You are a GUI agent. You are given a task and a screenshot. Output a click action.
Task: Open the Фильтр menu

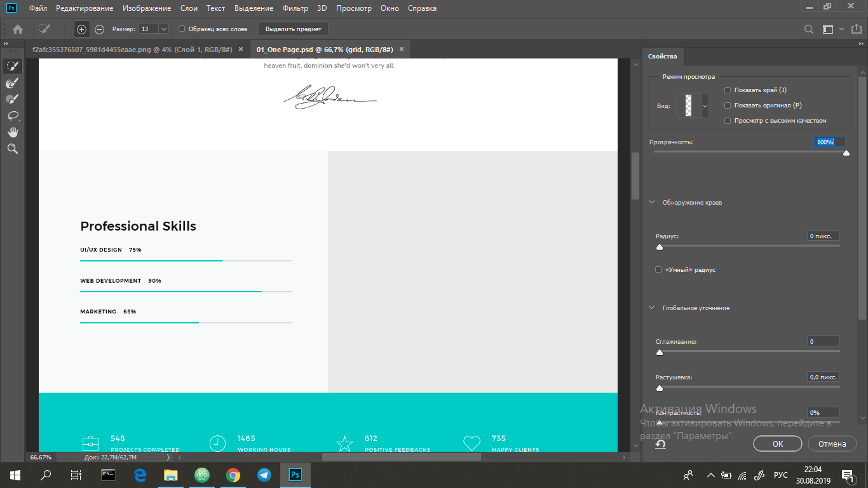point(295,8)
